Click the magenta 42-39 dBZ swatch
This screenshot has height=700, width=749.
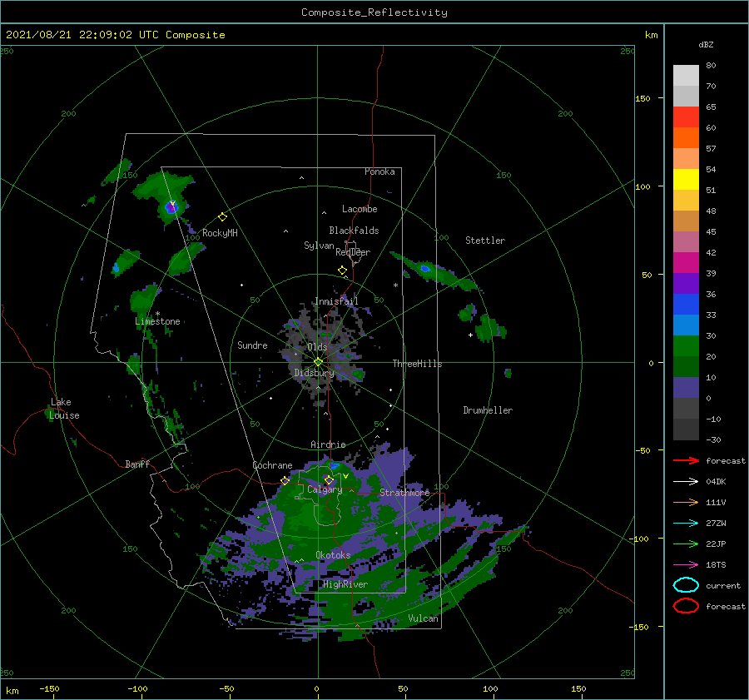tap(686, 263)
